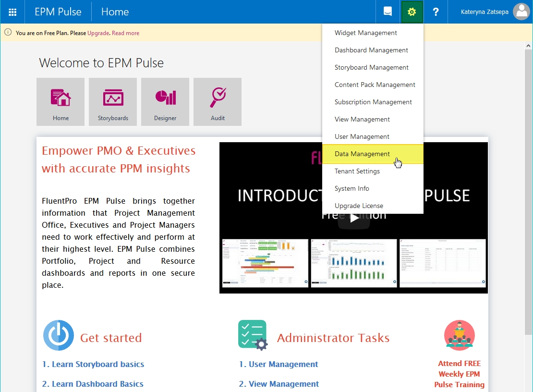Click the user avatar icon
This screenshot has height=392, width=533.
[x=522, y=12]
